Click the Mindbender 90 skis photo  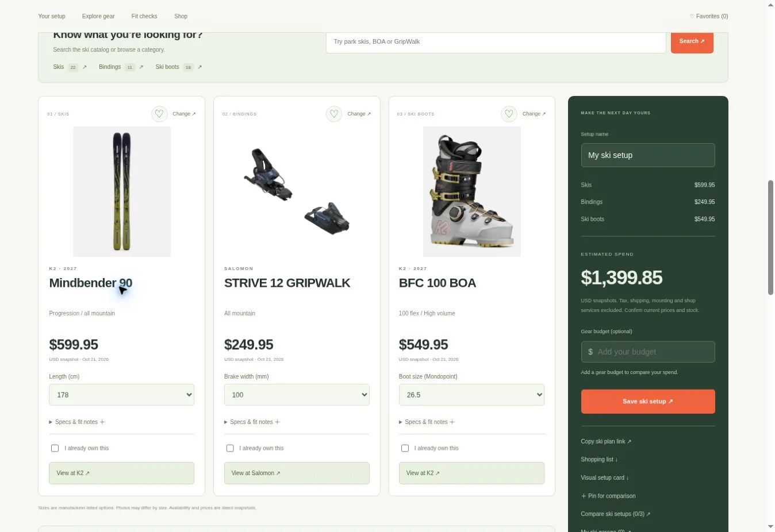click(x=122, y=191)
